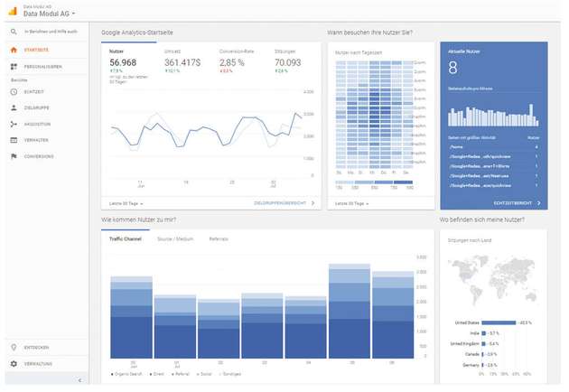Screen dimensions: 569x392
Task: Click the Entdecken lightbulb icon
Action: [x=14, y=348]
